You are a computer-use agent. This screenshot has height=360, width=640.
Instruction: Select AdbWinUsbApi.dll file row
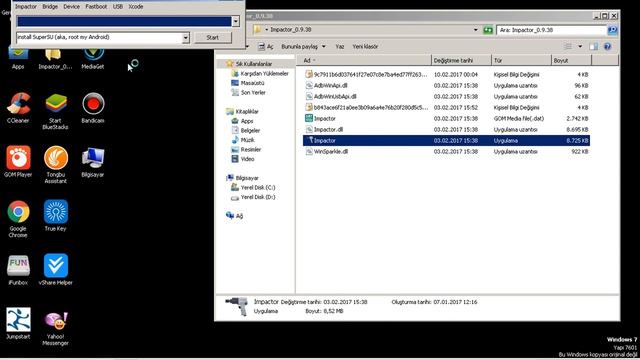coord(447,97)
